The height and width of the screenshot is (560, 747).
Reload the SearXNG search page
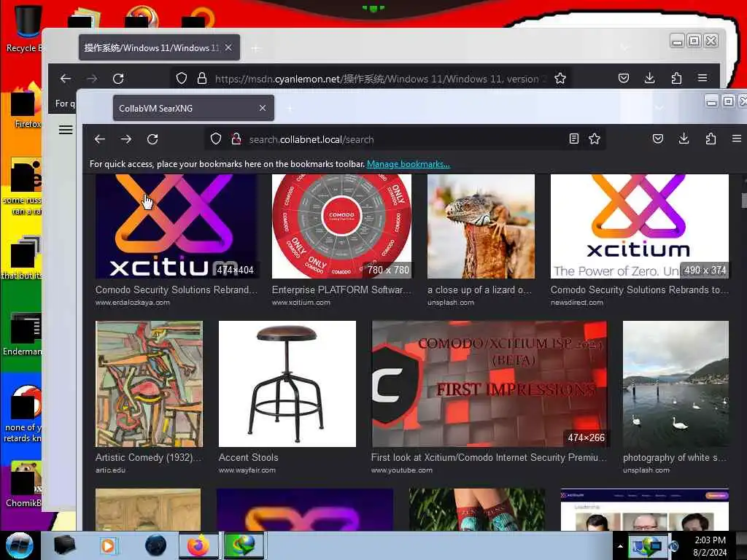tap(152, 139)
